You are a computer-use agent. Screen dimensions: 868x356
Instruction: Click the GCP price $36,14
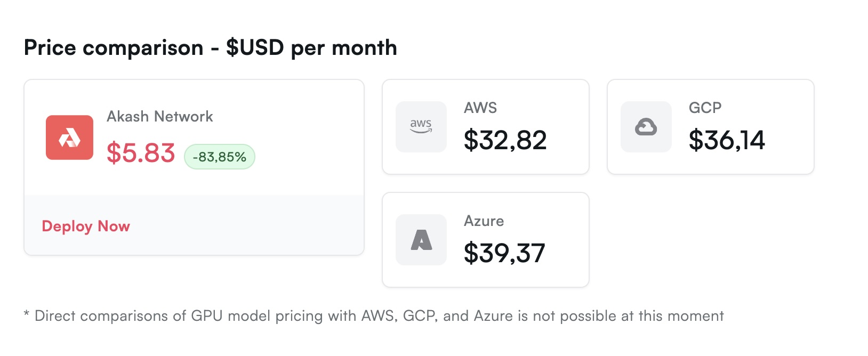point(727,140)
